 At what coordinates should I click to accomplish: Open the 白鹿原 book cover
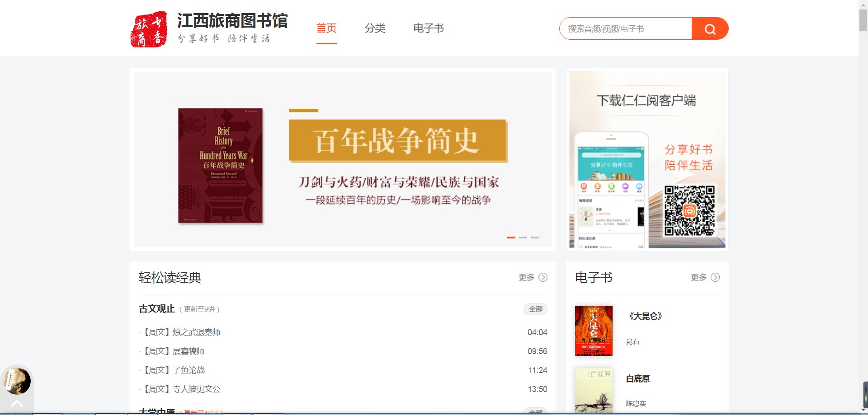(594, 391)
